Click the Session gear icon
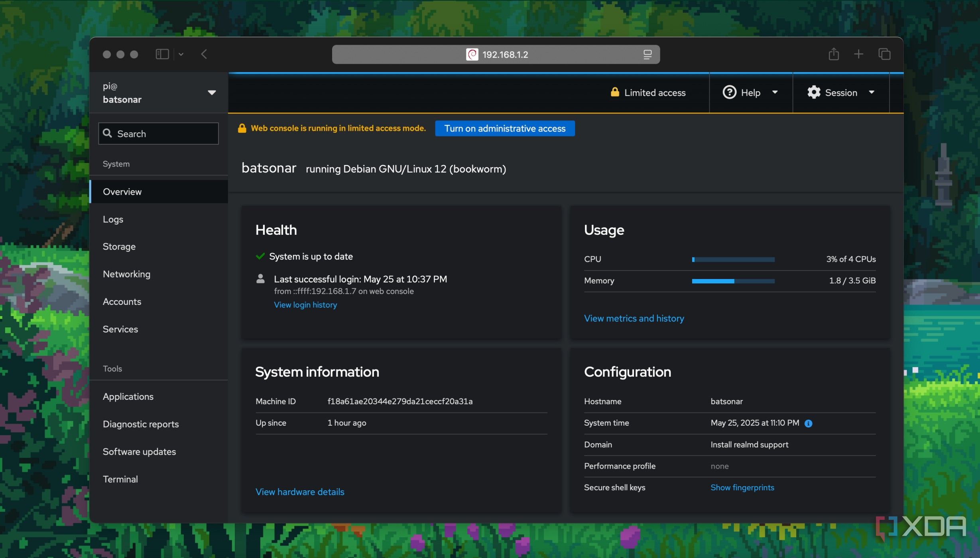980x558 pixels. click(814, 92)
